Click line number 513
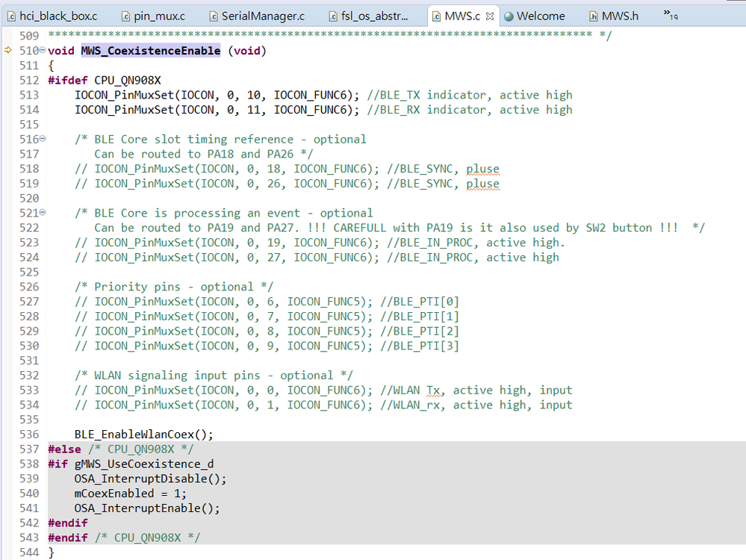The height and width of the screenshot is (560, 746). tap(29, 95)
